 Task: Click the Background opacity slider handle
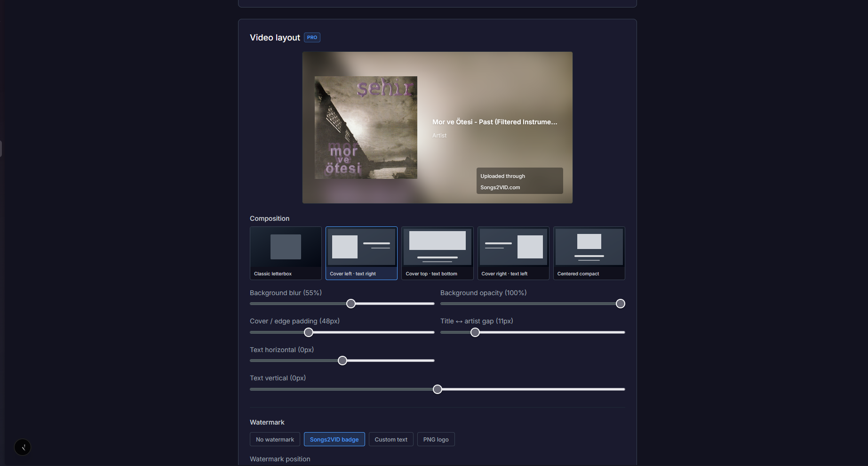point(621,304)
